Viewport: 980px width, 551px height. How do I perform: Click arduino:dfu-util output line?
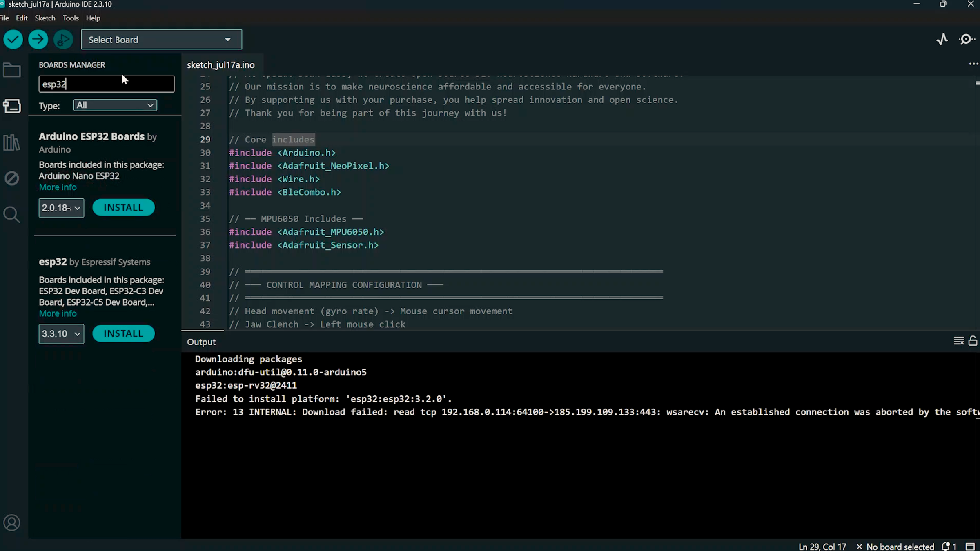coord(281,372)
